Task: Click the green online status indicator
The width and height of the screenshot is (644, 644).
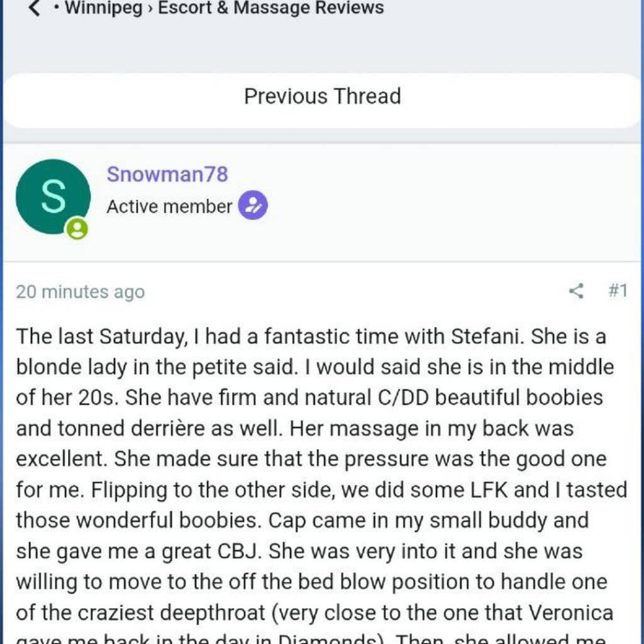Action: click(77, 229)
